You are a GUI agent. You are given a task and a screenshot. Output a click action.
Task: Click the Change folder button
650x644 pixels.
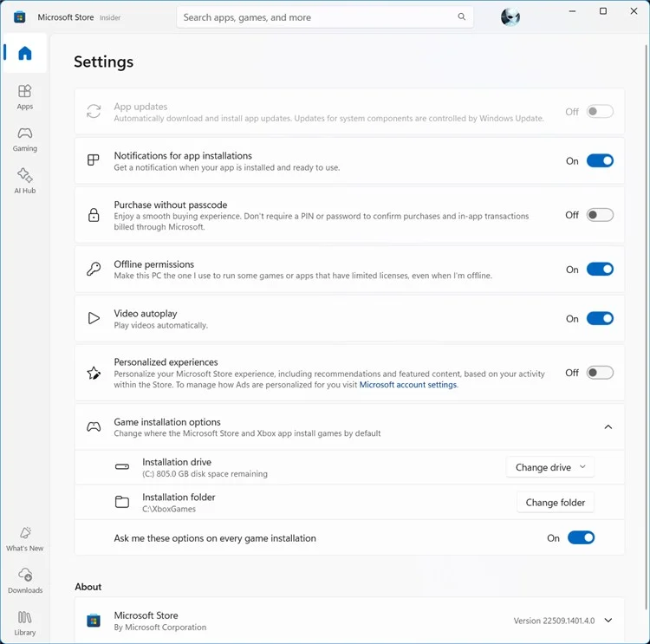click(x=555, y=502)
